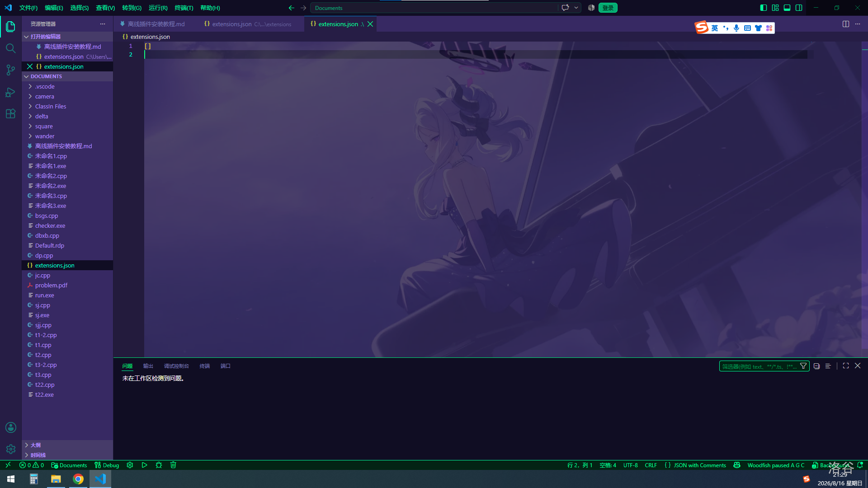The image size is (868, 488).
Task: Click the UTF-8 encoding status item
Action: (x=630, y=465)
